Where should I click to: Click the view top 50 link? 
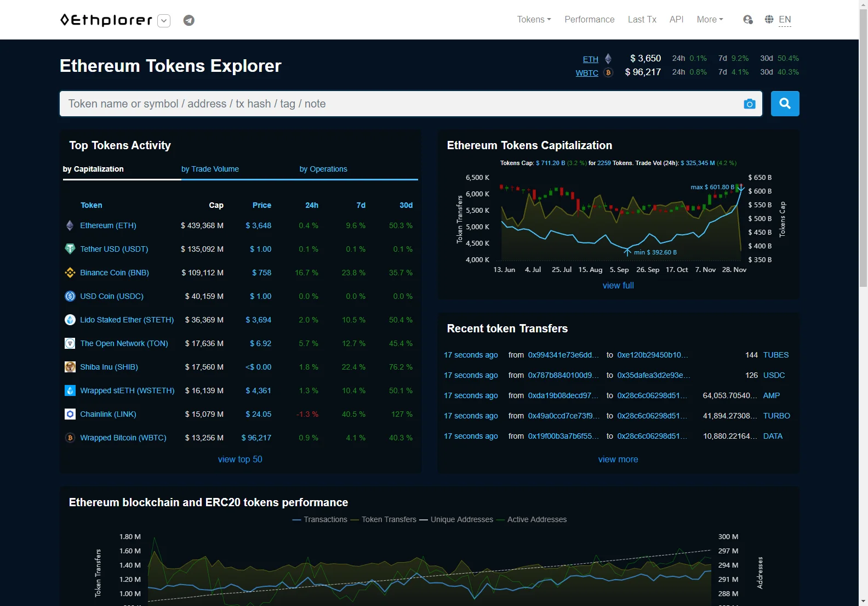240,459
